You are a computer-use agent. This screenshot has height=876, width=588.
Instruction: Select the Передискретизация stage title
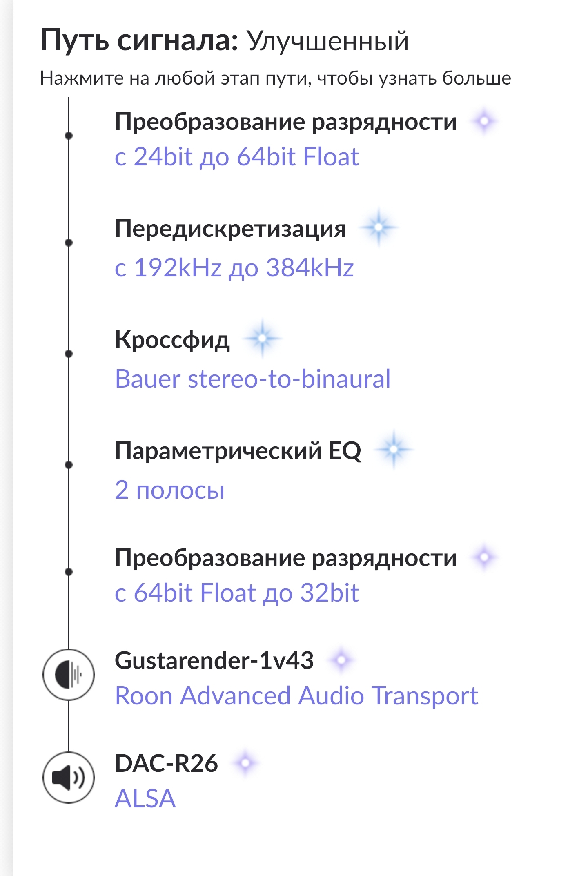point(230,228)
